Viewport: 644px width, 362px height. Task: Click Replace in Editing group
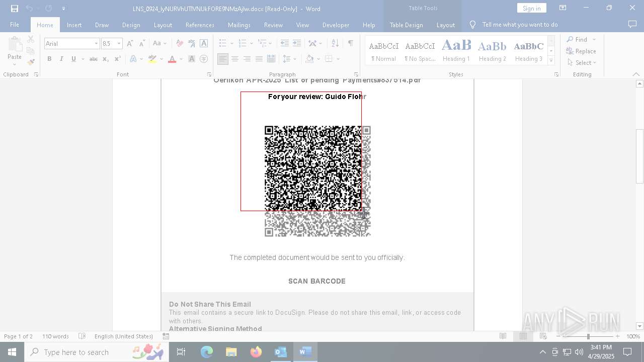581,51
